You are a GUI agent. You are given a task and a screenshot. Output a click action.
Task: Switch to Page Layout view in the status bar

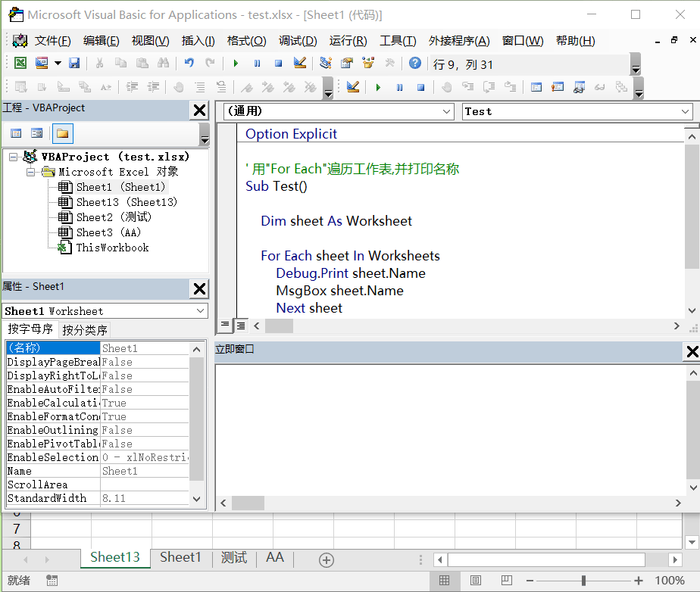click(476, 580)
